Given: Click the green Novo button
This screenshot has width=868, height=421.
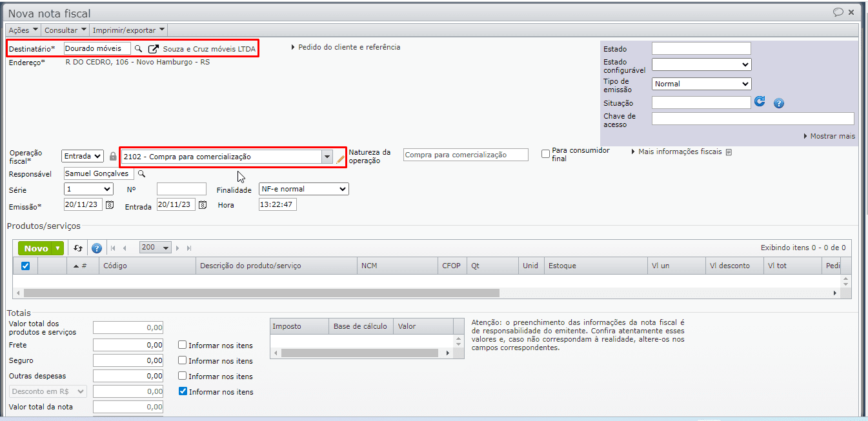Looking at the screenshot, I should pyautogui.click(x=35, y=248).
